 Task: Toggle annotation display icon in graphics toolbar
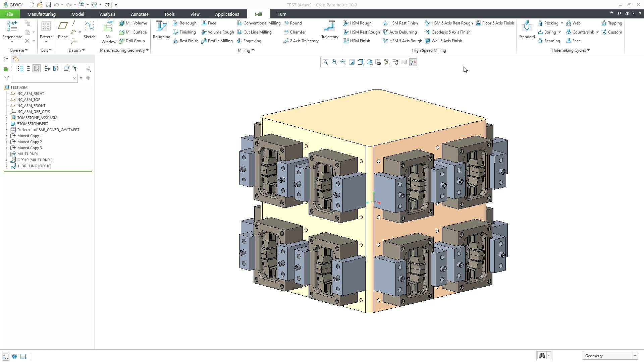click(395, 62)
